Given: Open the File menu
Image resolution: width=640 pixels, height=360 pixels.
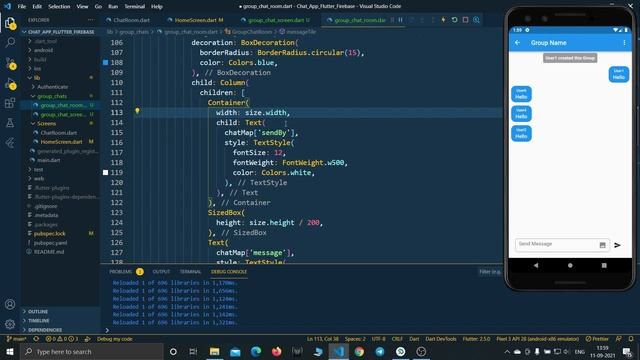Looking at the screenshot, I should [x=22, y=6].
